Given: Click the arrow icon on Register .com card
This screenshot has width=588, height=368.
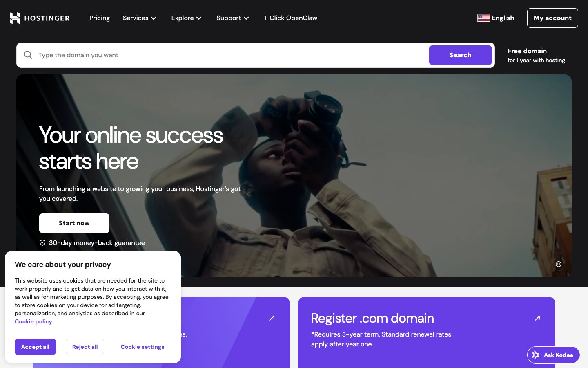Looking at the screenshot, I should click(x=537, y=318).
